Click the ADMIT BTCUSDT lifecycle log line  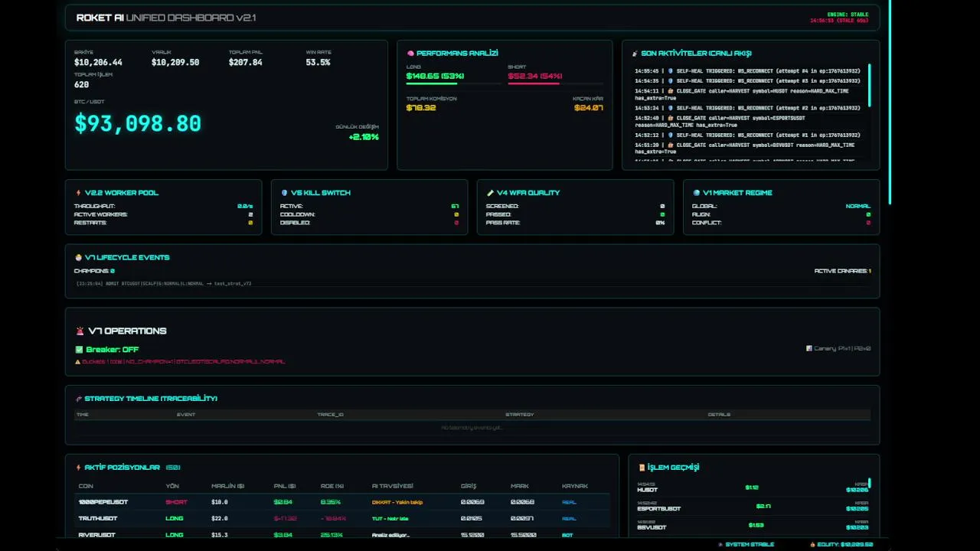pyautogui.click(x=164, y=284)
